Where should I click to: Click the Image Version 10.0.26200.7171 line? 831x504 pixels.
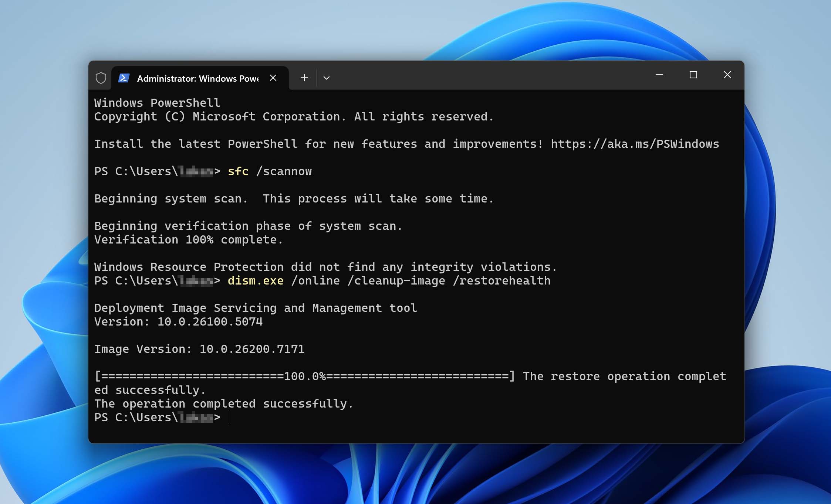pyautogui.click(x=199, y=349)
